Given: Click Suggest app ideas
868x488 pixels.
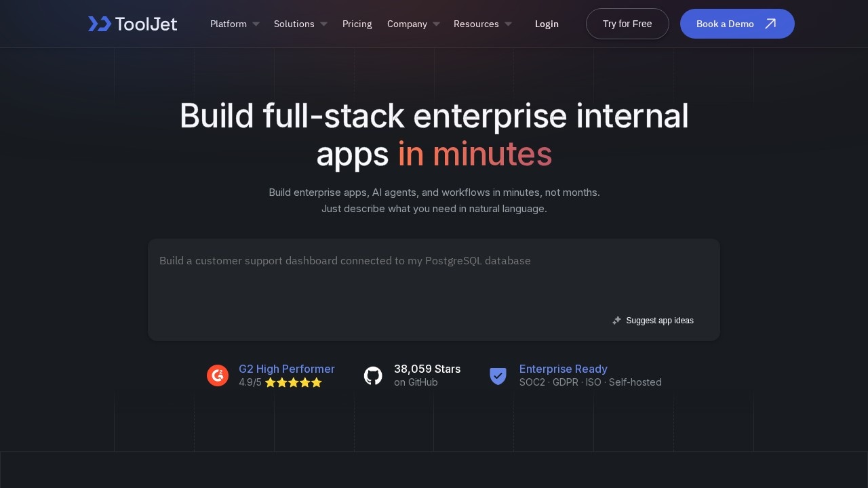Looking at the screenshot, I should 660,321.
